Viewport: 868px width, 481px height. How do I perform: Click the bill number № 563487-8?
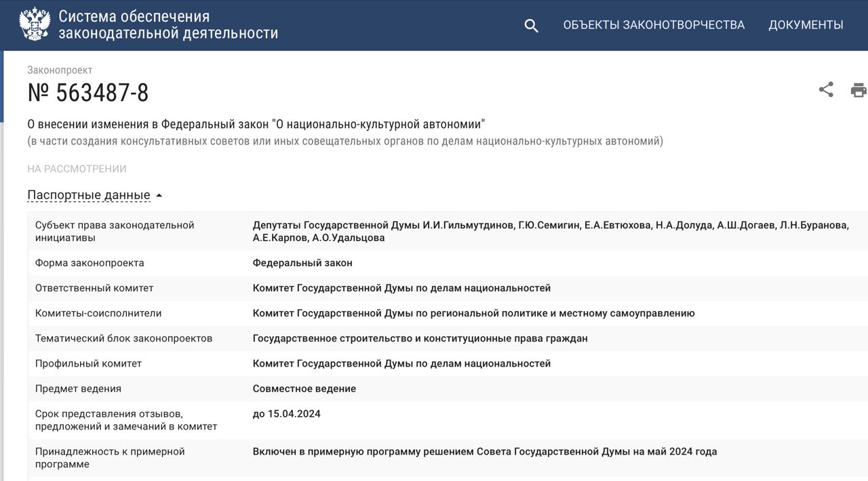point(88,93)
